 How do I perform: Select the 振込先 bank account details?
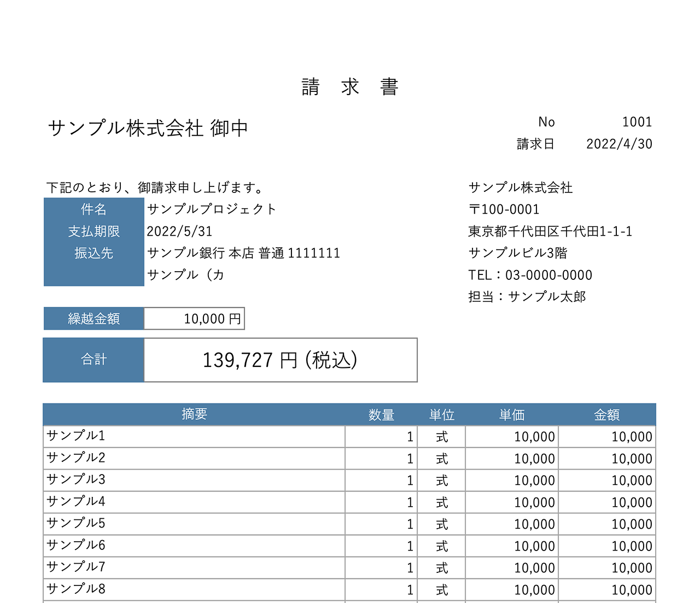click(x=244, y=253)
